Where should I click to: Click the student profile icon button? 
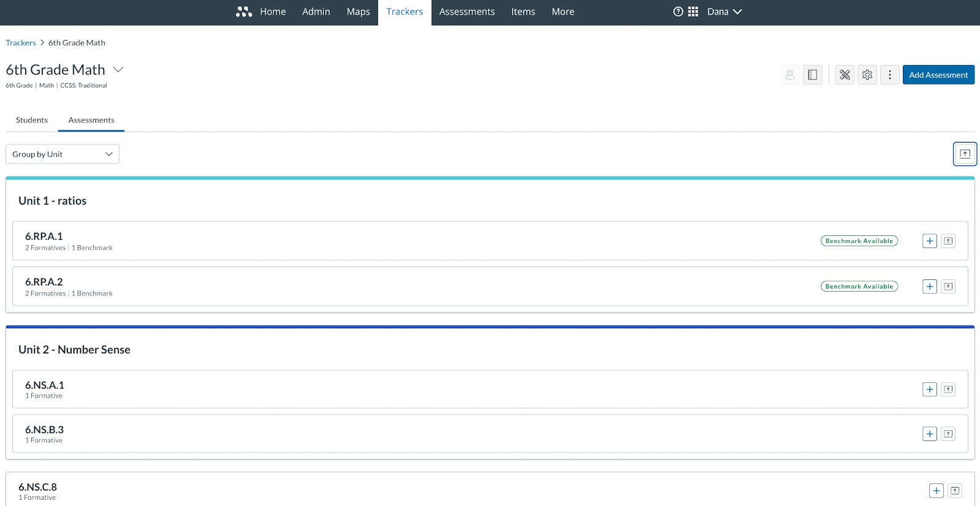coord(790,75)
